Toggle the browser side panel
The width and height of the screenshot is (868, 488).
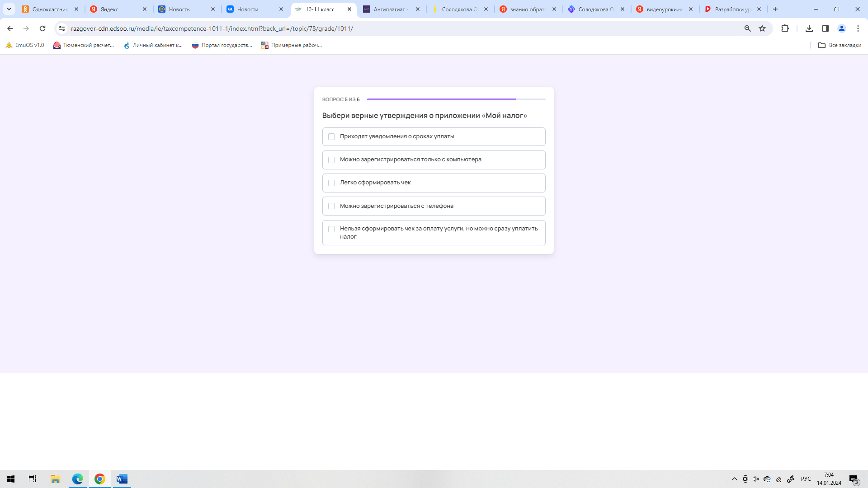826,28
